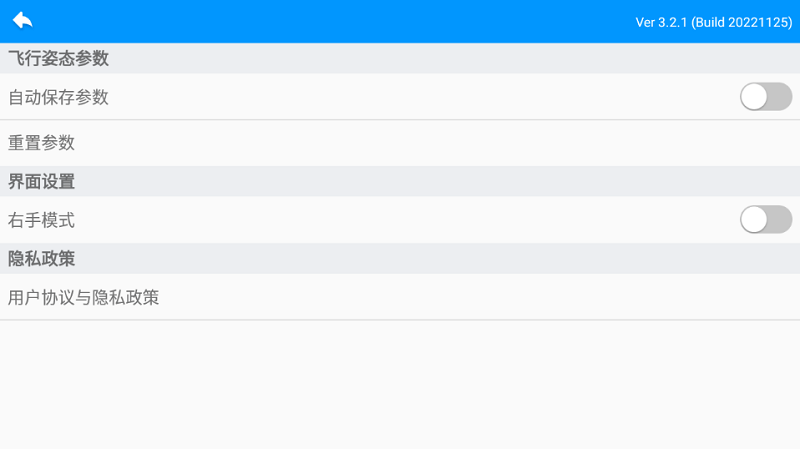The height and width of the screenshot is (449, 800).
Task: Open 用户协议与隐私政策 link
Action: pos(84,297)
